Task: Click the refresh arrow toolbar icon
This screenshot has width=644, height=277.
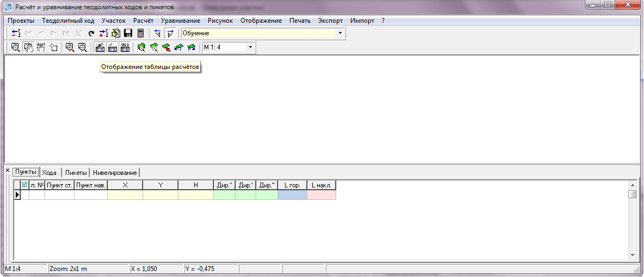Action: 91,33
